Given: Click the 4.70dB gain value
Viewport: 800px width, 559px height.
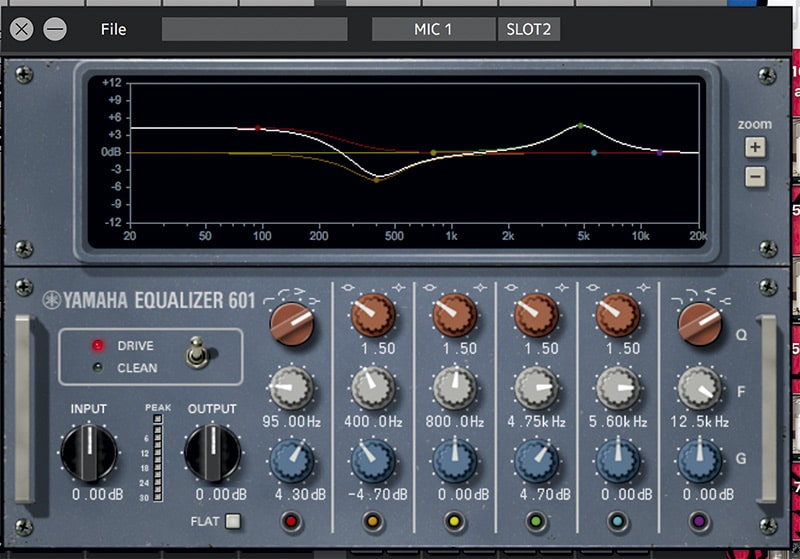Looking at the screenshot, I should pyautogui.click(x=545, y=494).
